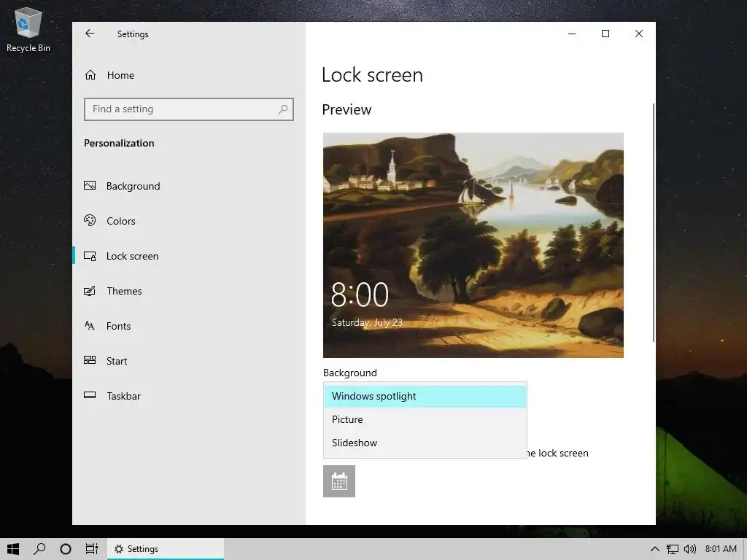Choose Slideshow in Background dropdown
747x560 pixels.
coord(425,443)
